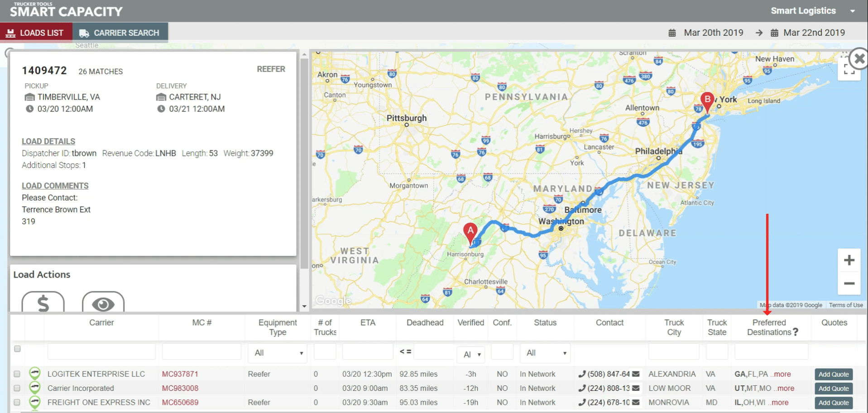This screenshot has width=868, height=413.
Task: Click scroll up arrow of load details panel
Action: click(x=304, y=54)
